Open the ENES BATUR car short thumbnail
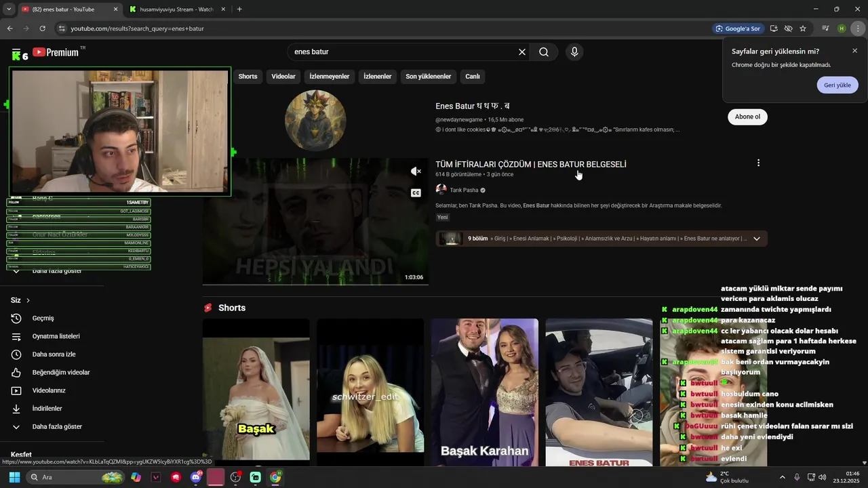Viewport: 868px width, 488px height. [599, 392]
